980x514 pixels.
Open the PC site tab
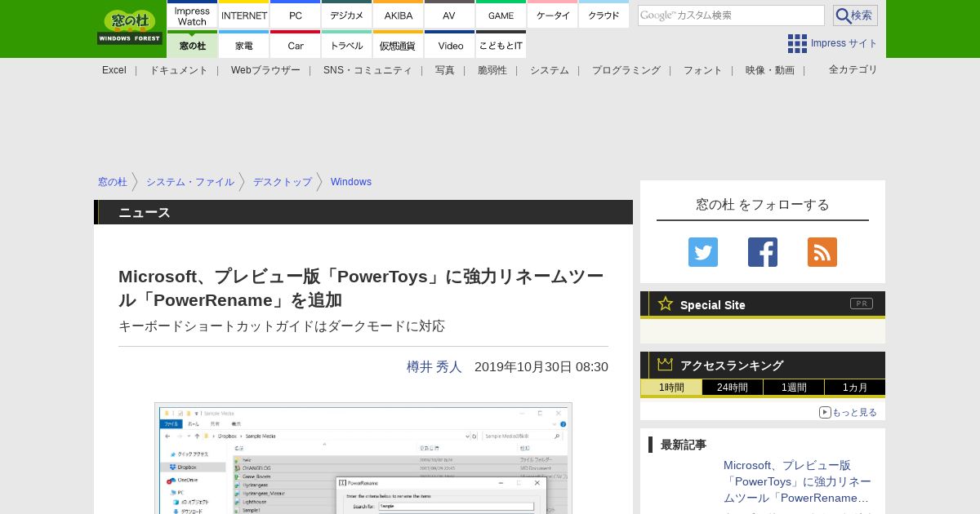pos(296,15)
